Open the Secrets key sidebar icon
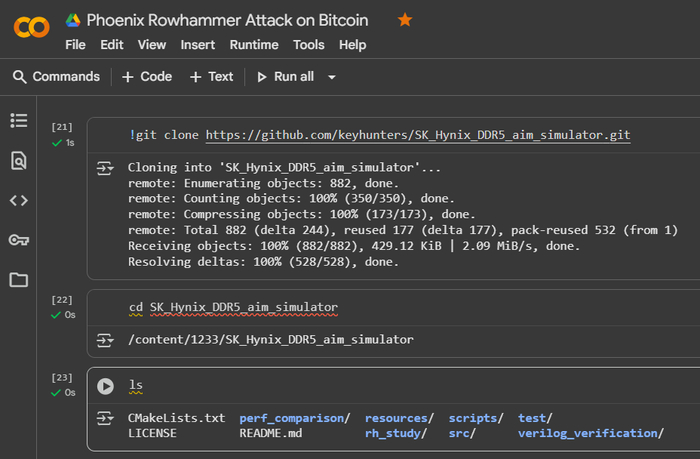This screenshot has width=700, height=459. (18, 240)
